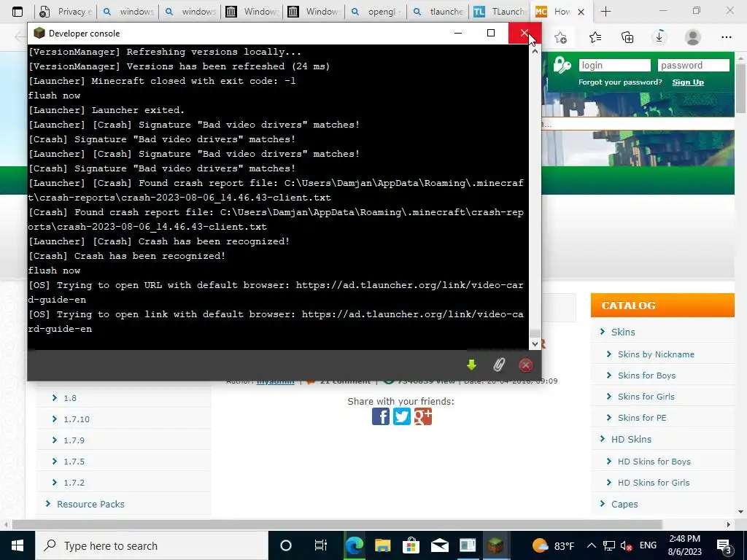
Task: Share page via Twitter icon
Action: point(402,416)
